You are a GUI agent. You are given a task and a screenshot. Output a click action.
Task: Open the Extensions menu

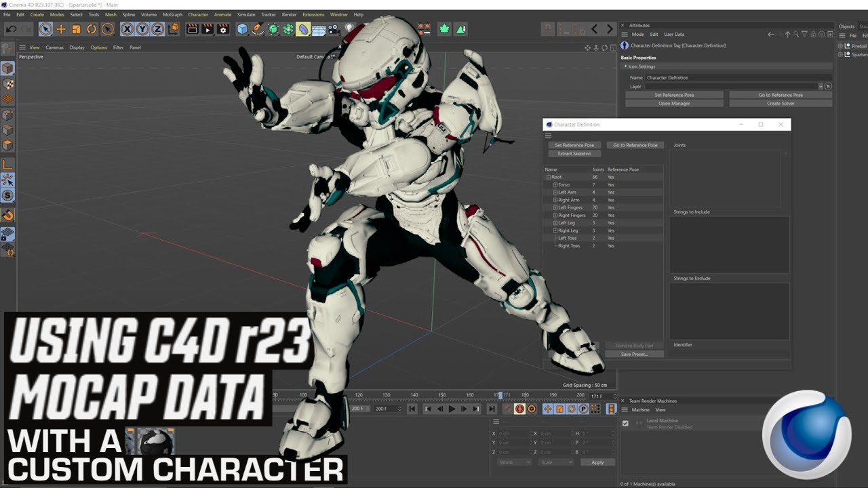(313, 14)
